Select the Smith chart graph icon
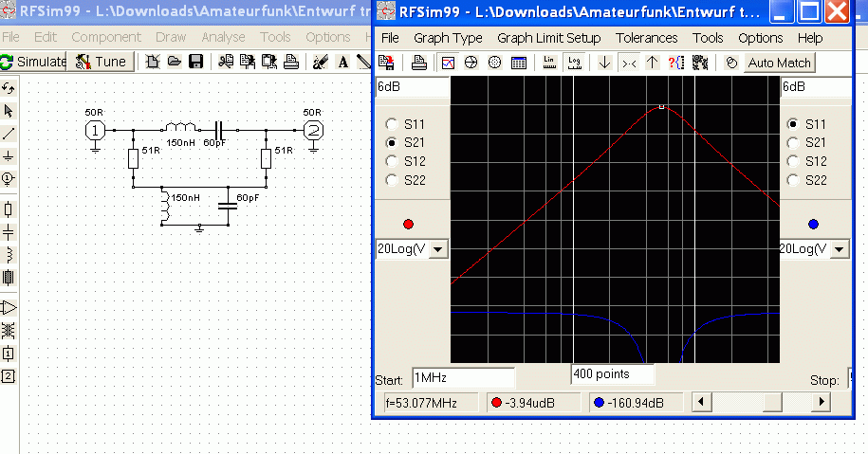 tap(471, 63)
